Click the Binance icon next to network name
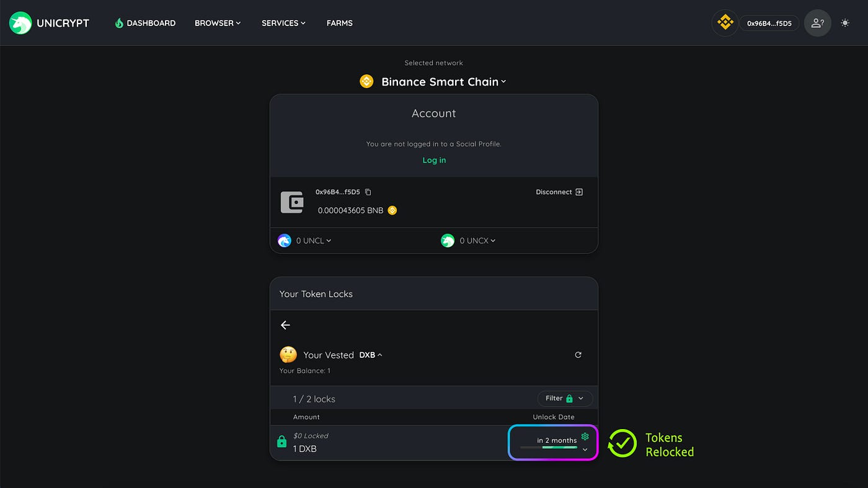The width and height of the screenshot is (868, 488). pyautogui.click(x=366, y=81)
